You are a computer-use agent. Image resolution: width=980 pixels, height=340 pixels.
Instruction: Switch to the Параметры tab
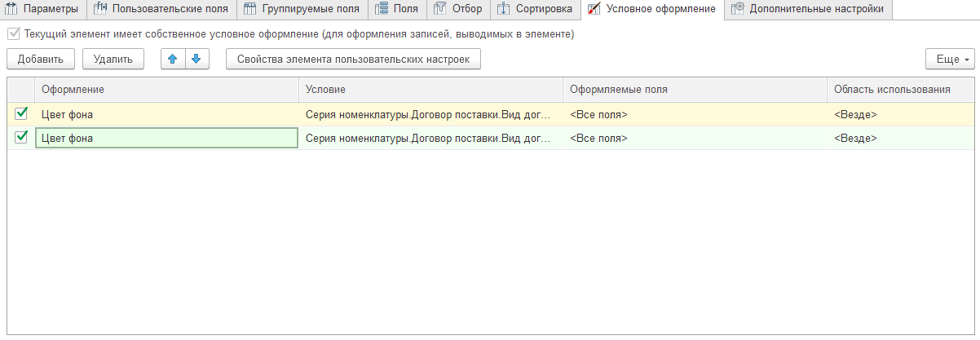(x=42, y=10)
